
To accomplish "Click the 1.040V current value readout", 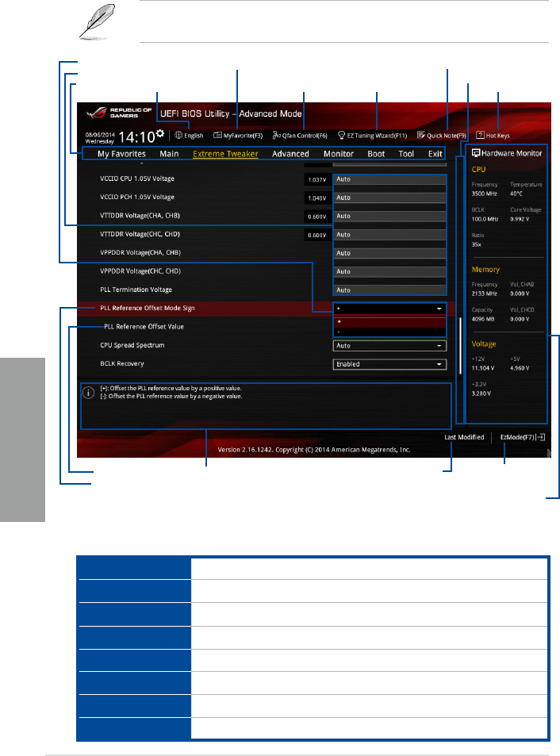I will click(317, 198).
